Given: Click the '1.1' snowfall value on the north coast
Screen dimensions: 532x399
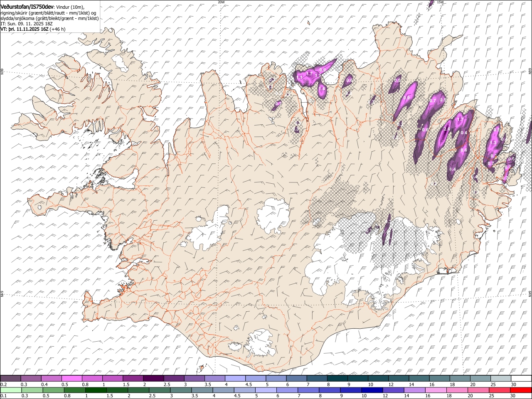Looking at the screenshot, I should (300, 77).
